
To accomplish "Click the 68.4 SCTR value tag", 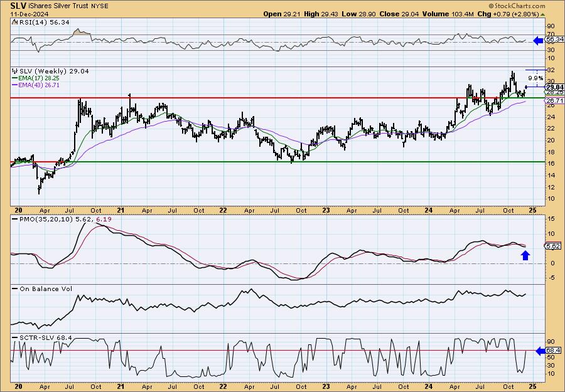I will coord(554,351).
